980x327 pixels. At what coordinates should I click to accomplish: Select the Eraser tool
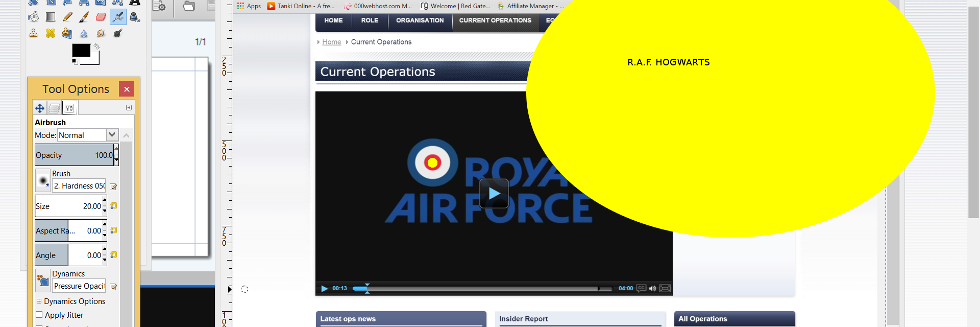pos(101,17)
